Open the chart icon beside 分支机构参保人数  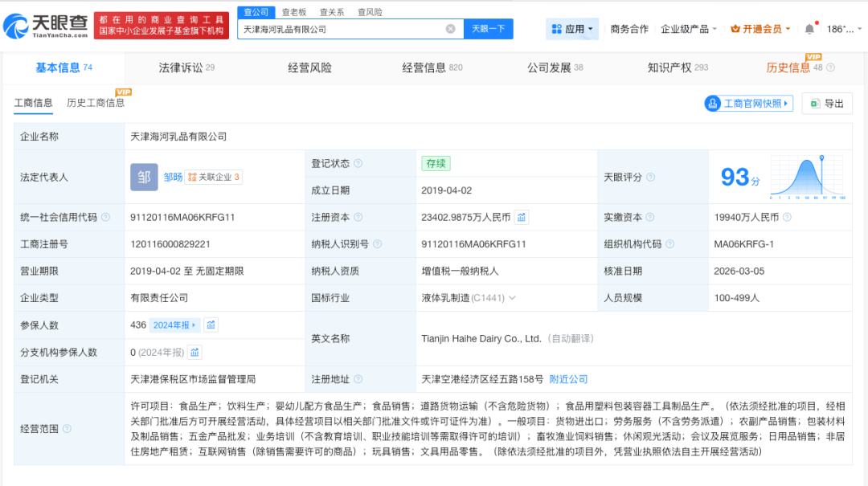coord(194,352)
